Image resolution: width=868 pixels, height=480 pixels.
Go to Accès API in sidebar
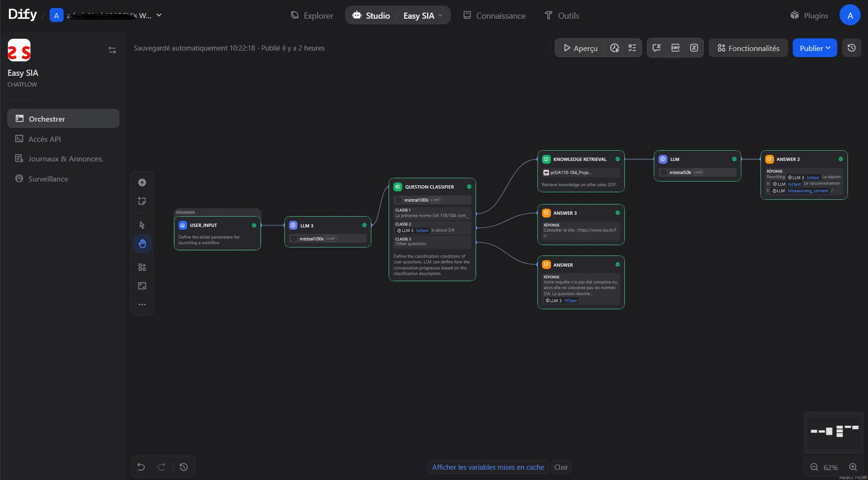tap(44, 139)
